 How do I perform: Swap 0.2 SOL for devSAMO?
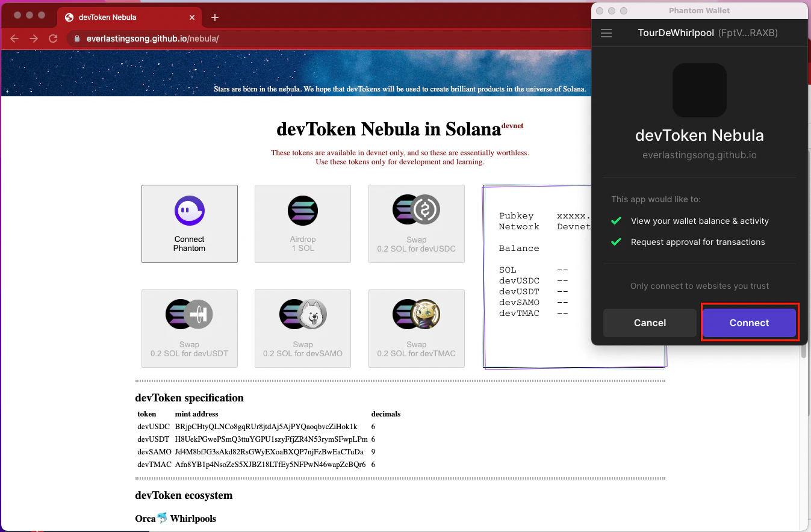coord(303,329)
